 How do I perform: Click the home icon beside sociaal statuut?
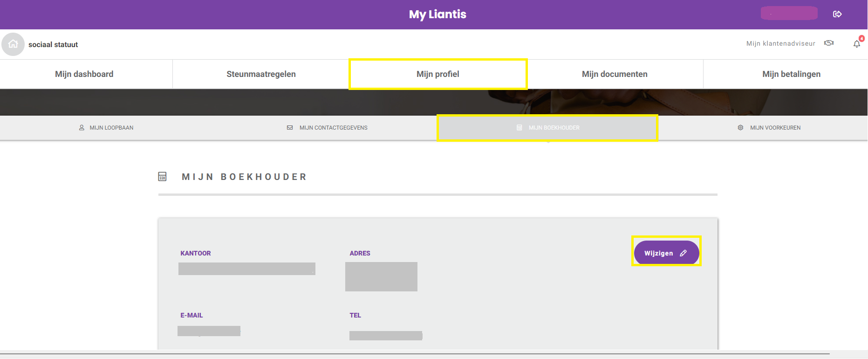pos(13,44)
